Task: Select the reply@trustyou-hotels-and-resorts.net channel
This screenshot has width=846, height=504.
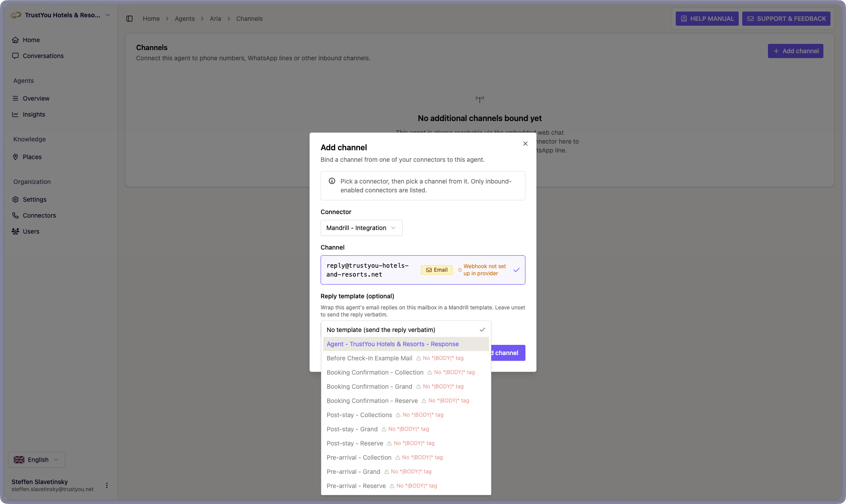Action: (423, 270)
